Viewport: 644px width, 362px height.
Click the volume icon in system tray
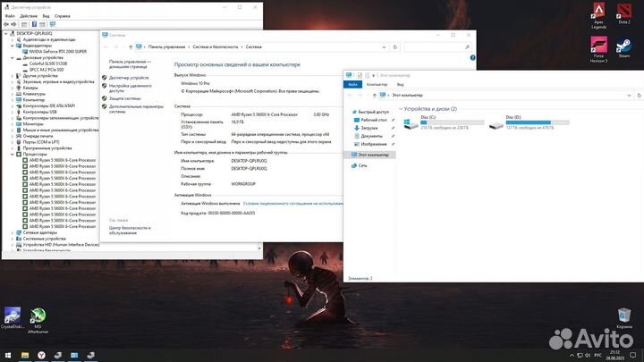[x=588, y=356]
